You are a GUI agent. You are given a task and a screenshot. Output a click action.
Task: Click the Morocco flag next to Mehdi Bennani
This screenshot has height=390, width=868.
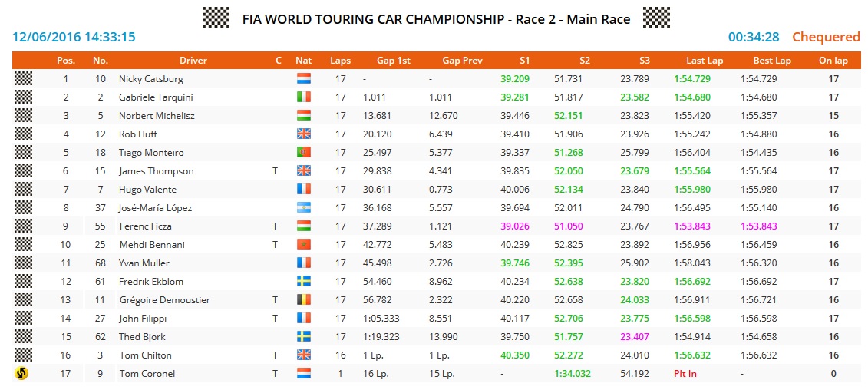(303, 245)
